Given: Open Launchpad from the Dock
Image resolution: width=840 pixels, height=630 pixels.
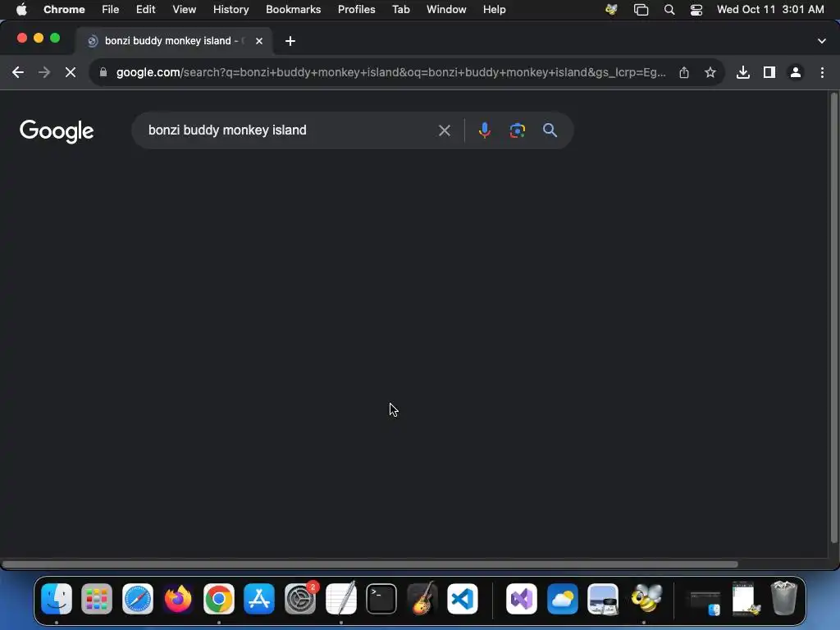Looking at the screenshot, I should click(x=97, y=599).
